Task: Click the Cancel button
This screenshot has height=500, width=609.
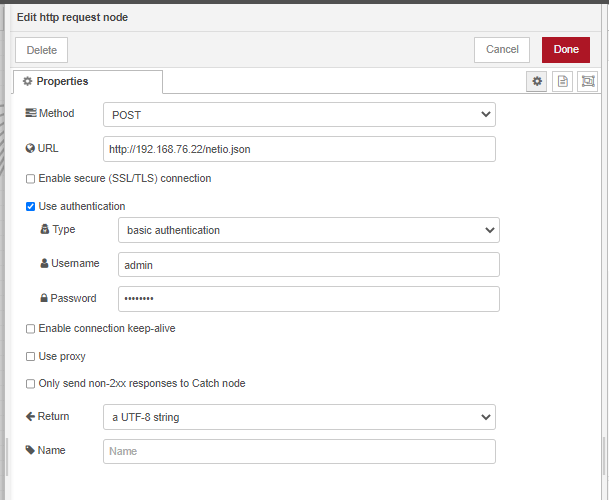Action: (x=502, y=50)
